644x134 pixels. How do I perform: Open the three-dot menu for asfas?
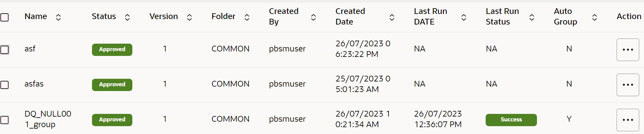tap(628, 85)
